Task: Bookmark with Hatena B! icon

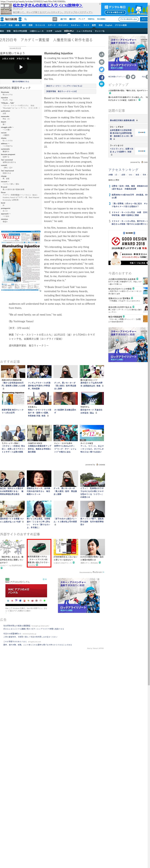Action: (x=101, y=85)
